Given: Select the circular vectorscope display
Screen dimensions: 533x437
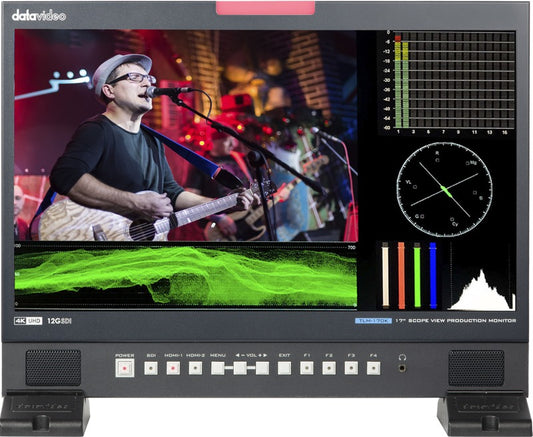Looking at the screenshot, I should click(x=445, y=190).
